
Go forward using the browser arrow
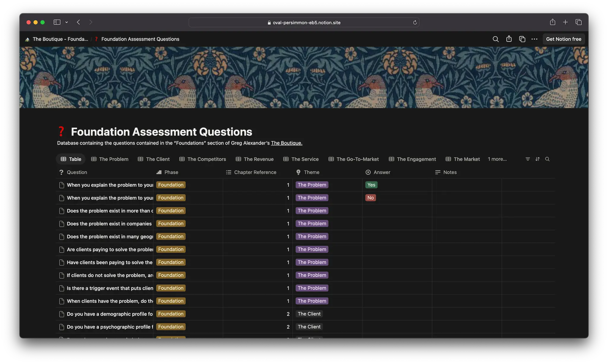(91, 22)
